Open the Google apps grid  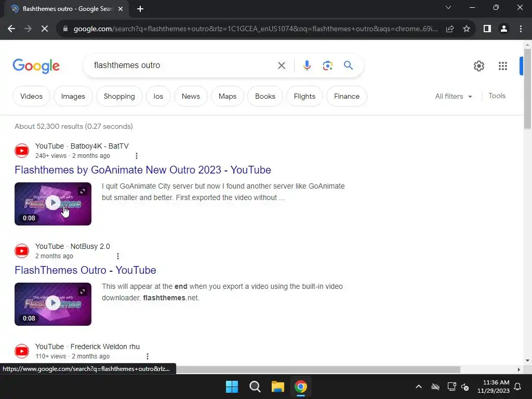coord(503,66)
